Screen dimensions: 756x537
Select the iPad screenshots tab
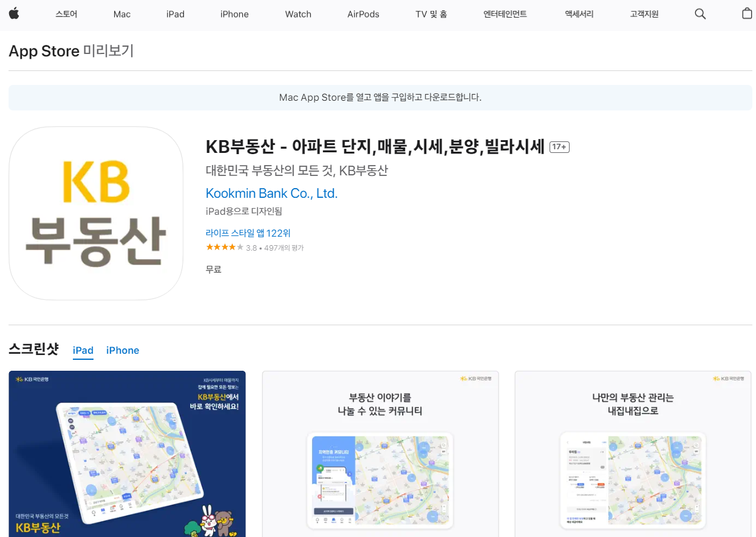[83, 351]
